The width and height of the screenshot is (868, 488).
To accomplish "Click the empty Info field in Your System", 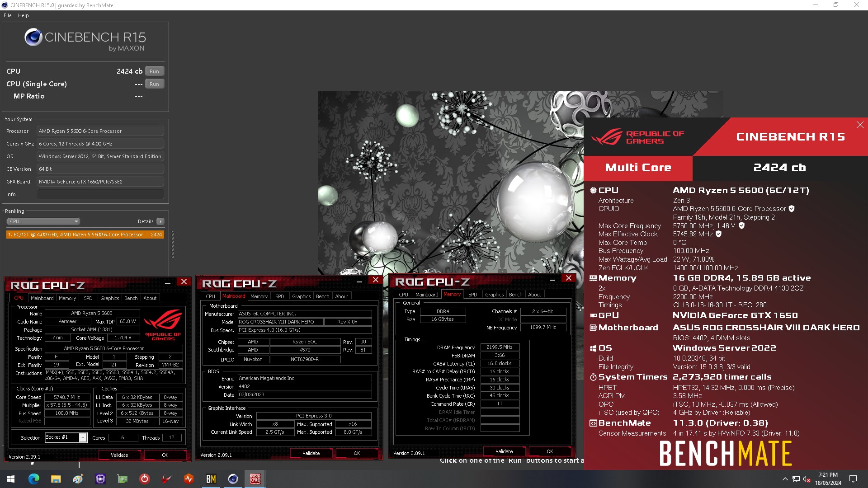I will click(x=100, y=194).
